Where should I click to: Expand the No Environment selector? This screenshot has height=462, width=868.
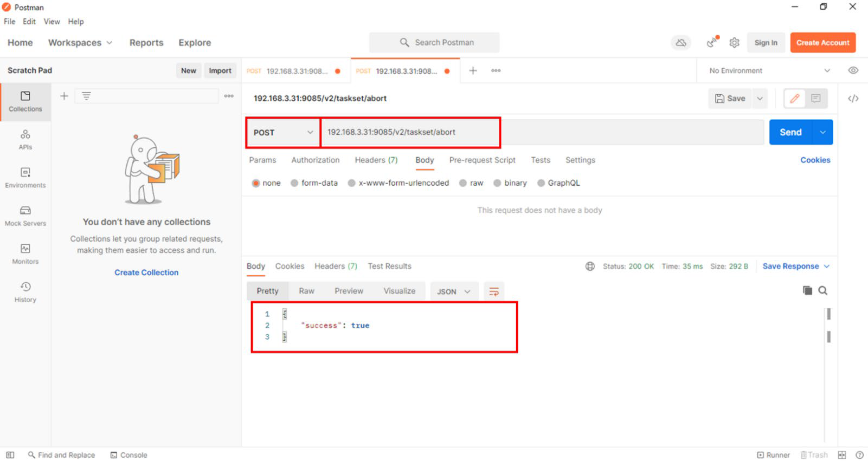[x=769, y=71]
